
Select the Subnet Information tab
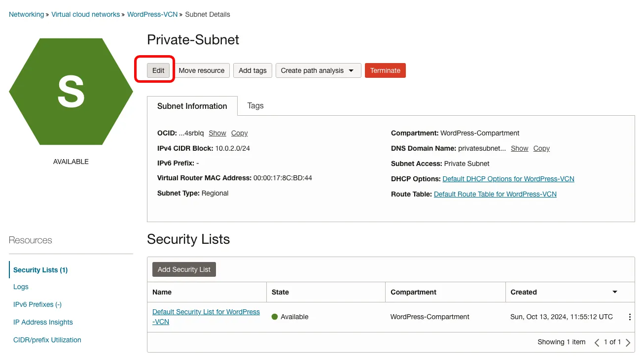pos(192,106)
